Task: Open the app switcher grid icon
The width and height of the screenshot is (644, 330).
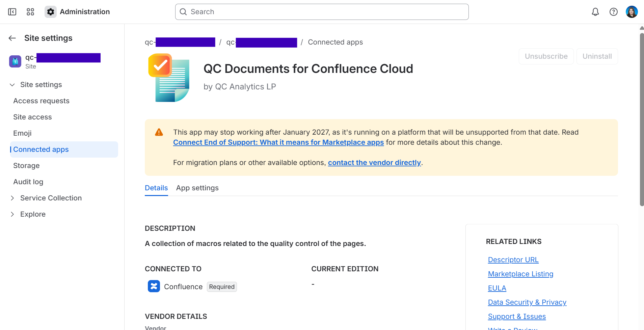Action: (30, 12)
